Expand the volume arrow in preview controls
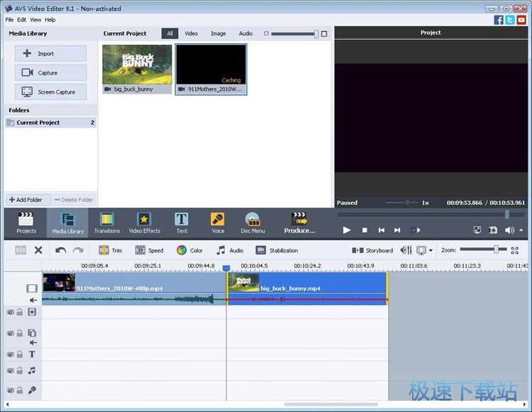 521,230
